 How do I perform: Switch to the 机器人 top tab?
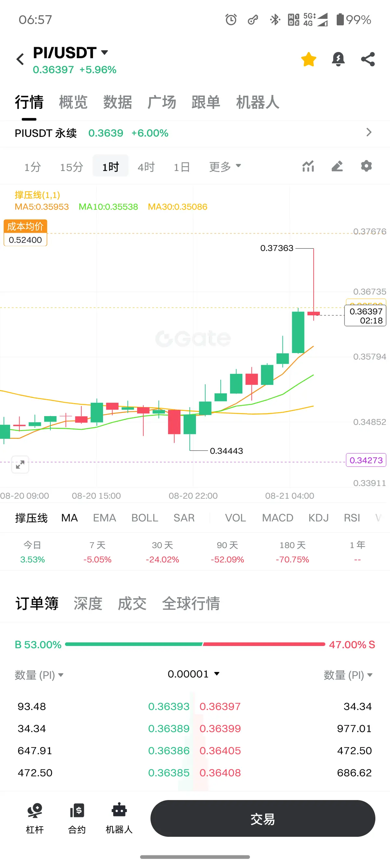click(x=258, y=102)
